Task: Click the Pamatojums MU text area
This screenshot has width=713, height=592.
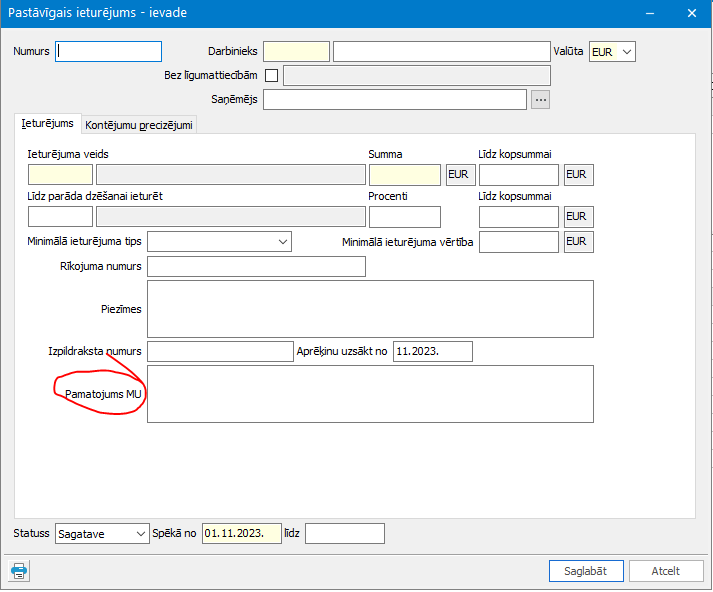Action: pyautogui.click(x=370, y=394)
